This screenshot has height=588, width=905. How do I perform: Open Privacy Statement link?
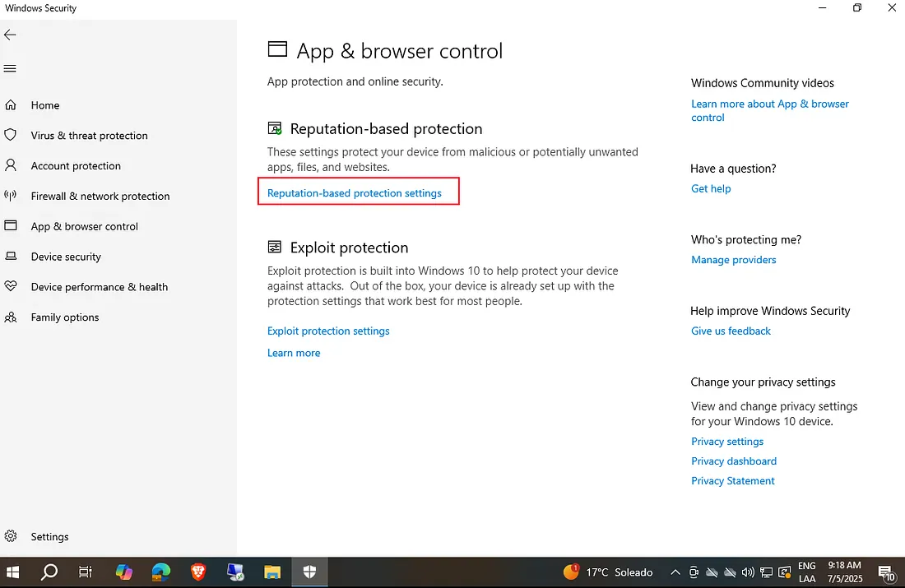tap(732, 480)
